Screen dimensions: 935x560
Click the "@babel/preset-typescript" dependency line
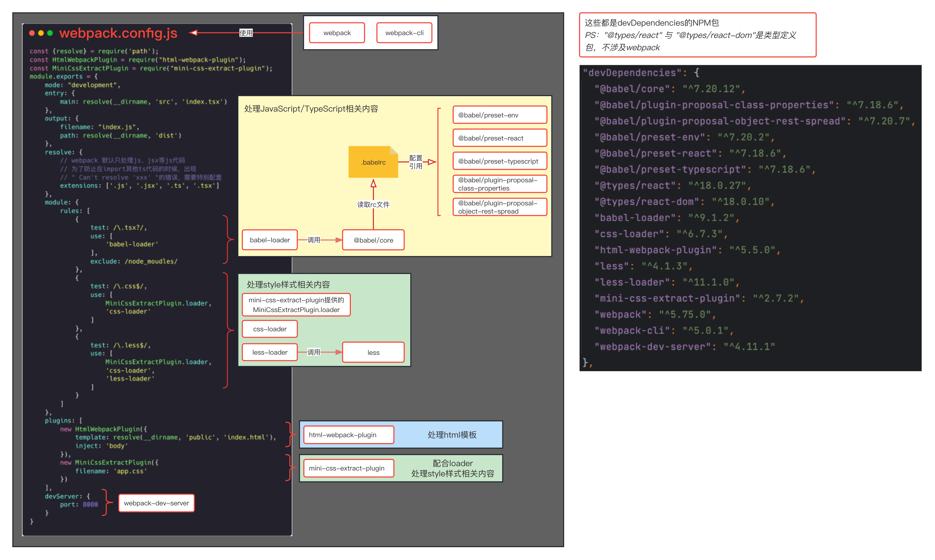(x=705, y=169)
